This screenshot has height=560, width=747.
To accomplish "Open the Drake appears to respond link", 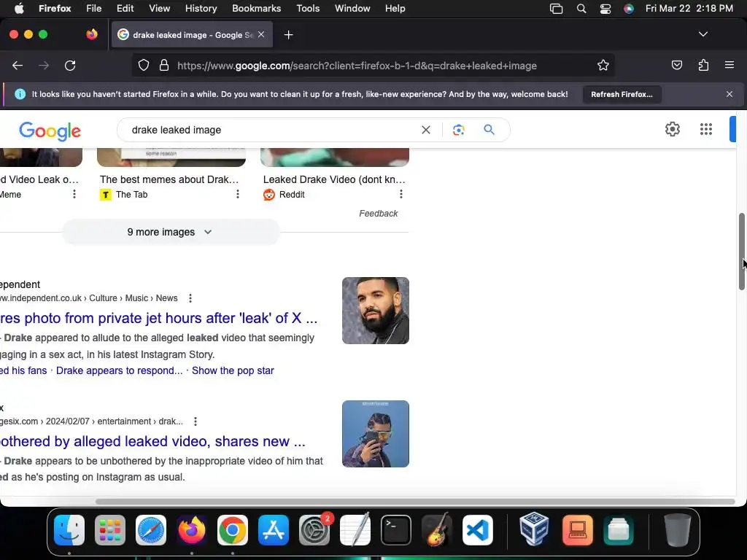I will click(119, 370).
